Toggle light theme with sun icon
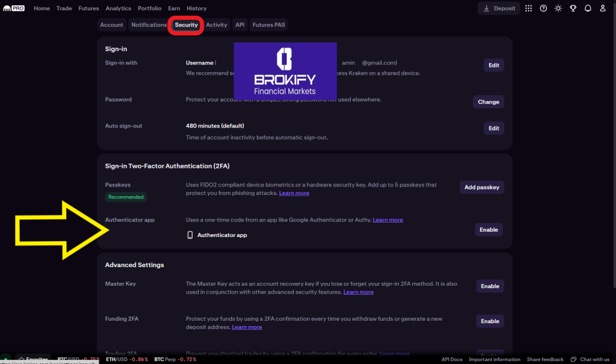The height and width of the screenshot is (364, 616). point(558,8)
